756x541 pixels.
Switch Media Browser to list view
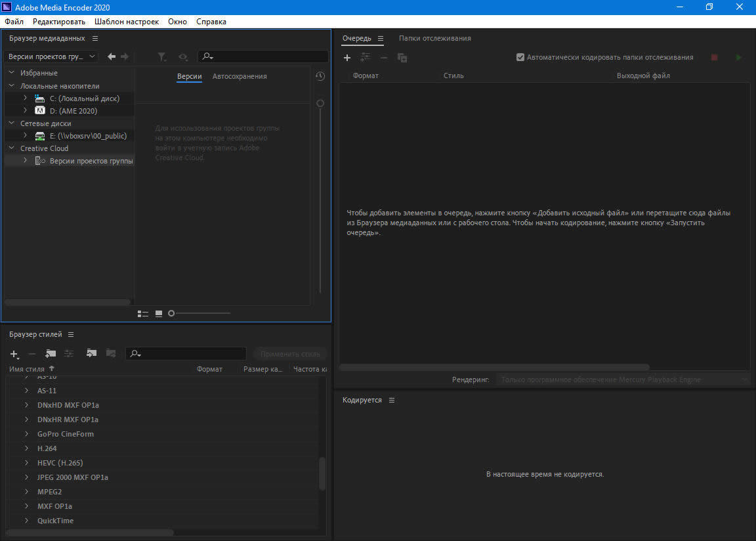point(142,313)
